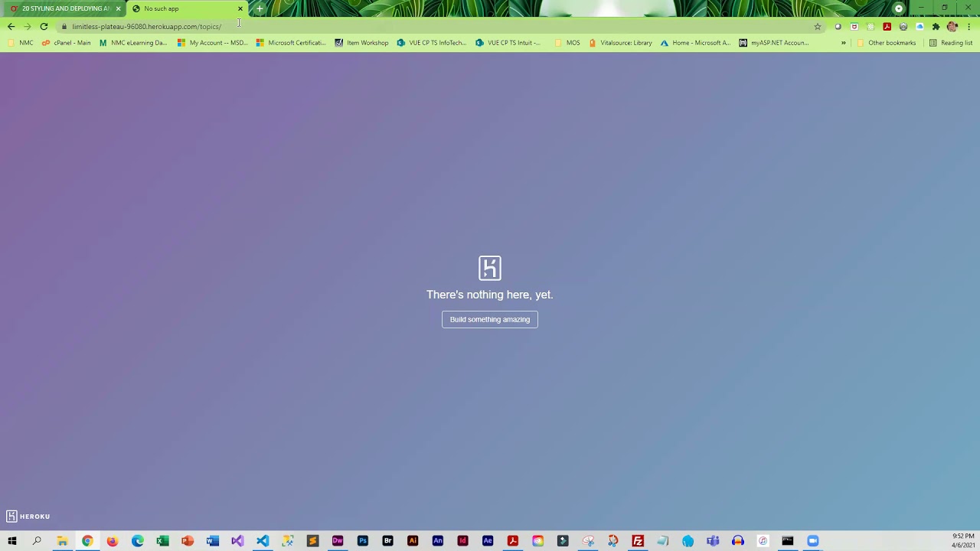Launch After Effects from the taskbar
Viewport: 980px width, 551px height.
pyautogui.click(x=488, y=541)
